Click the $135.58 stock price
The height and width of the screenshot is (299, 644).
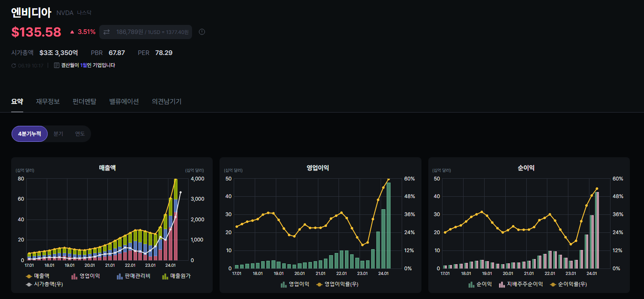pyautogui.click(x=36, y=32)
